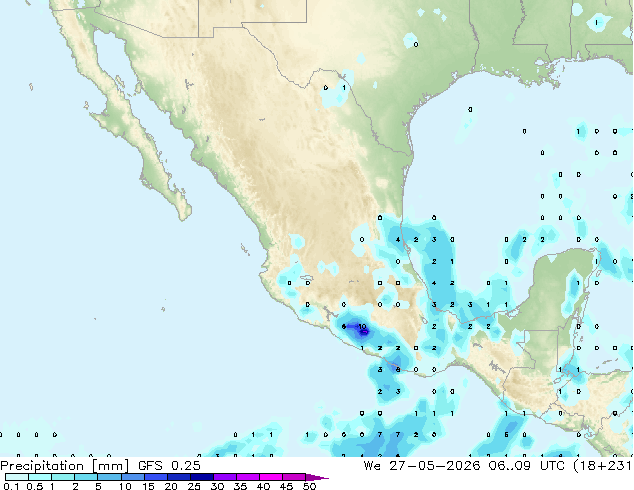Click the '(18+231' forecast offset text
This screenshot has width=634, height=490.
coord(602,466)
